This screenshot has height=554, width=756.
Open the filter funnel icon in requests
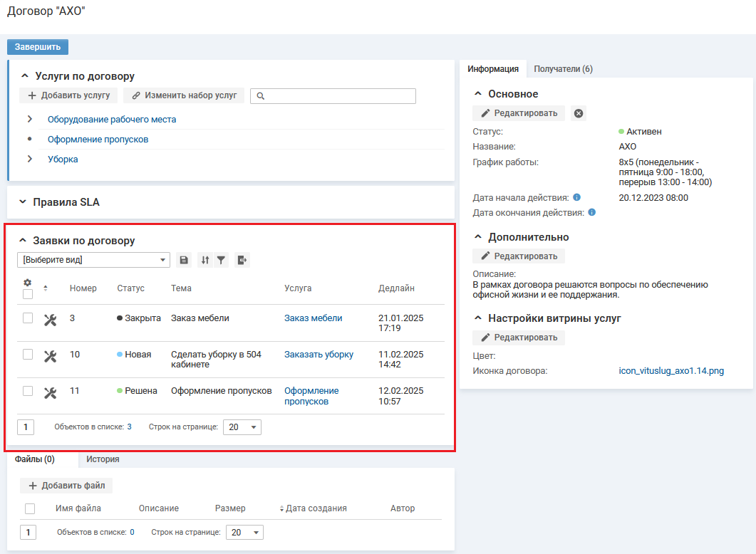click(222, 261)
